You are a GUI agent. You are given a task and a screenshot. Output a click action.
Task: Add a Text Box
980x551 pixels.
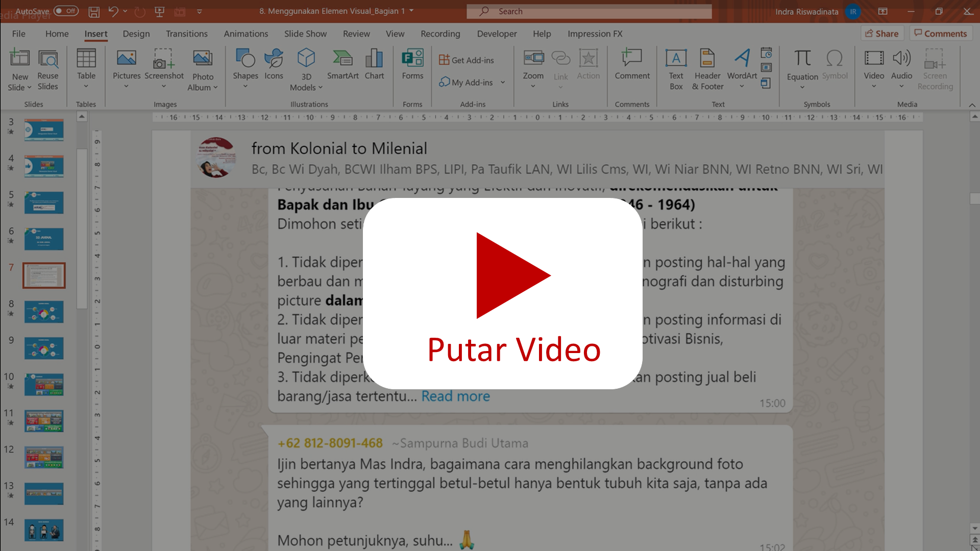(676, 59)
